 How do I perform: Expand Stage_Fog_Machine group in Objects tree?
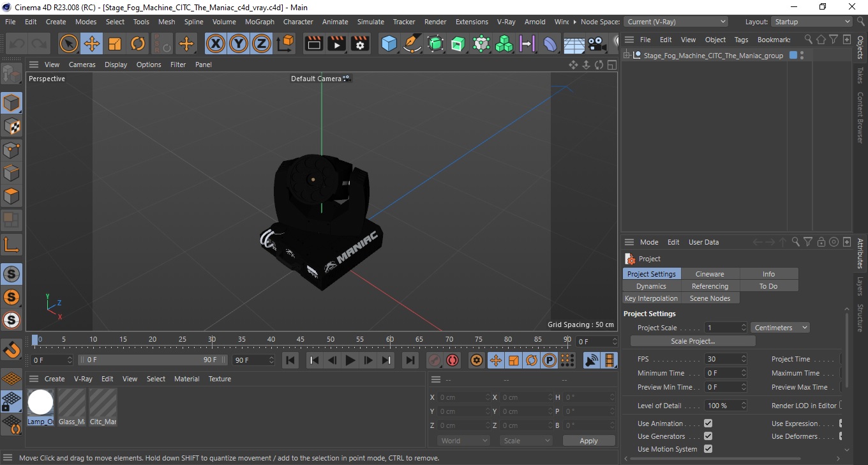627,56
